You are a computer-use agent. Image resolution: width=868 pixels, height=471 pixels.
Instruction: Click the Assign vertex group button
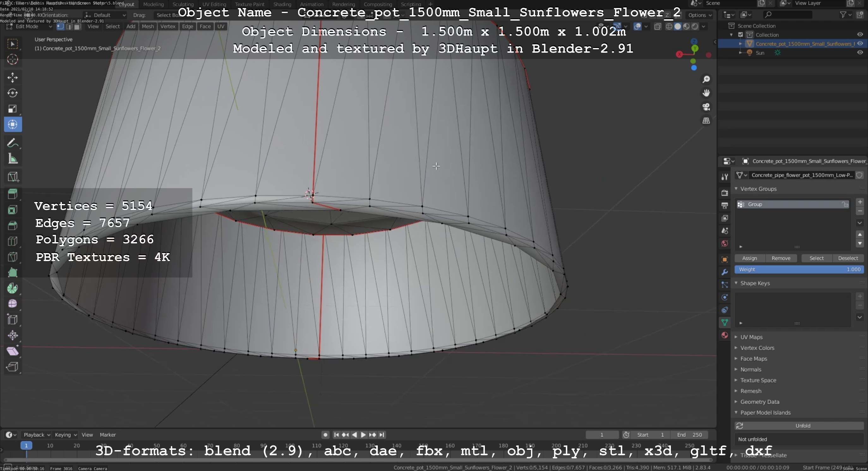click(x=750, y=258)
